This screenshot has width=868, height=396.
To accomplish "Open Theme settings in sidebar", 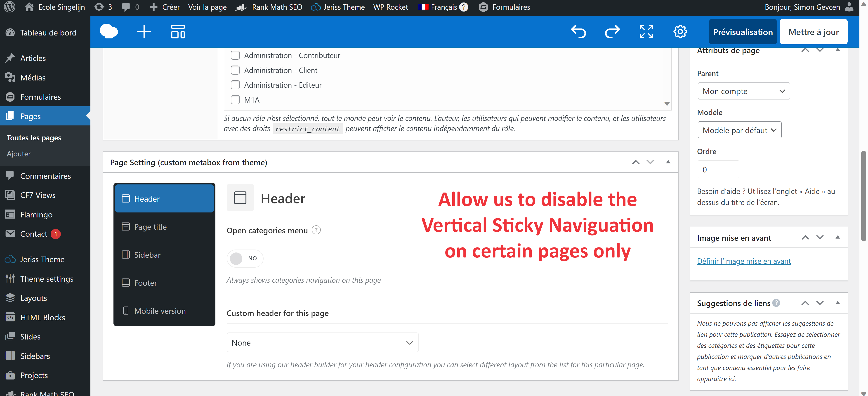I will coord(45,279).
